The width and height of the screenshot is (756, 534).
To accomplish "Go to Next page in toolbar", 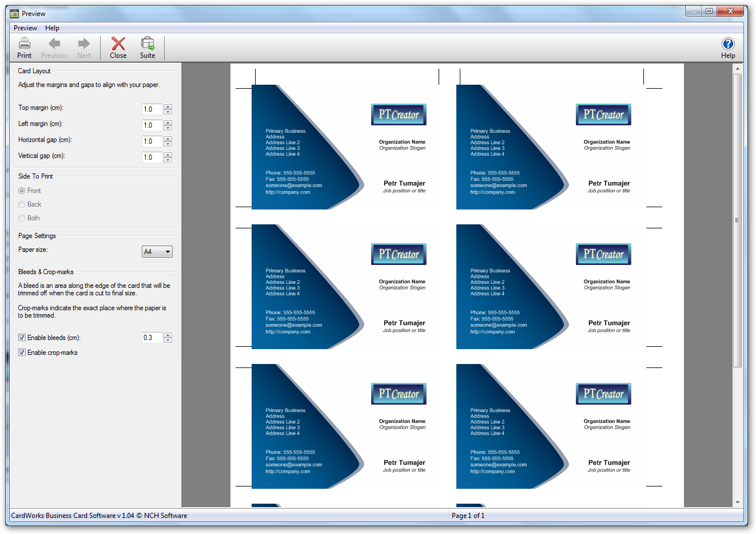I will click(x=84, y=48).
